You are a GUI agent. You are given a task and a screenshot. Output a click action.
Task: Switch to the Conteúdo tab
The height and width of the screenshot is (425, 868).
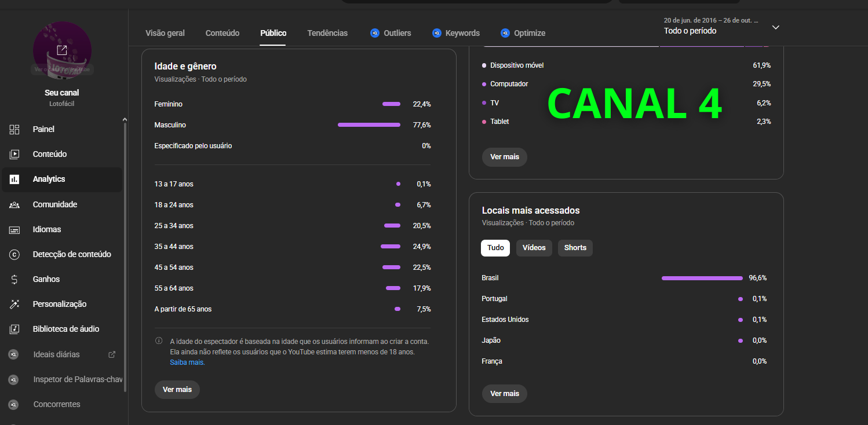pos(223,33)
